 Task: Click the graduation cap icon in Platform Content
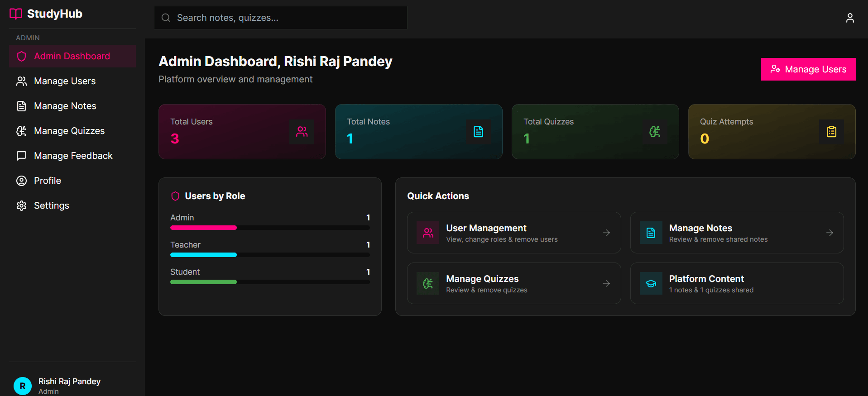click(651, 283)
